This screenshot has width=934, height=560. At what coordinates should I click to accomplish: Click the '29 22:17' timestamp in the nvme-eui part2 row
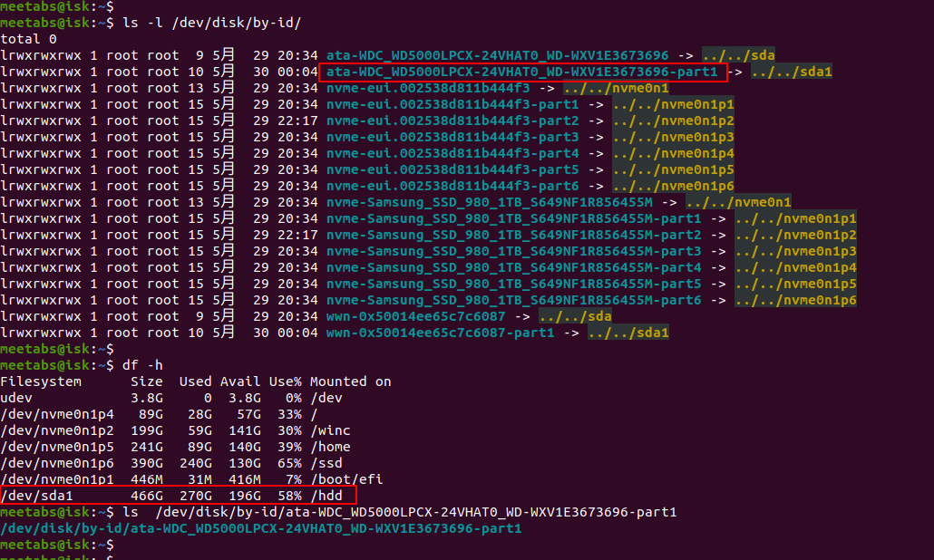point(286,121)
